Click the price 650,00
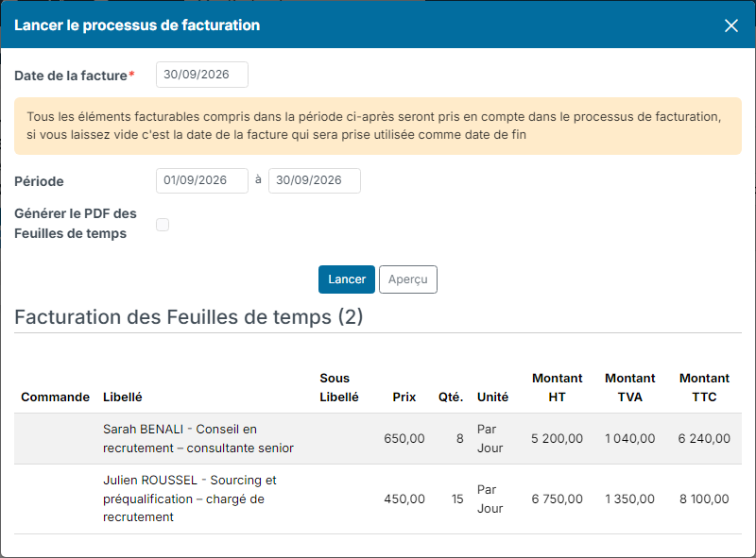The height and width of the screenshot is (558, 756). click(x=404, y=438)
